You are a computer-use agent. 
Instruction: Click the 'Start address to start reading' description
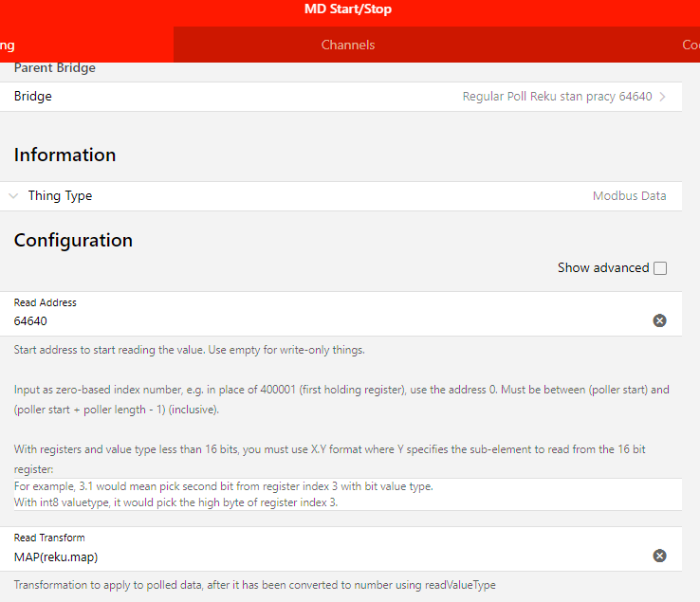pyautogui.click(x=190, y=350)
